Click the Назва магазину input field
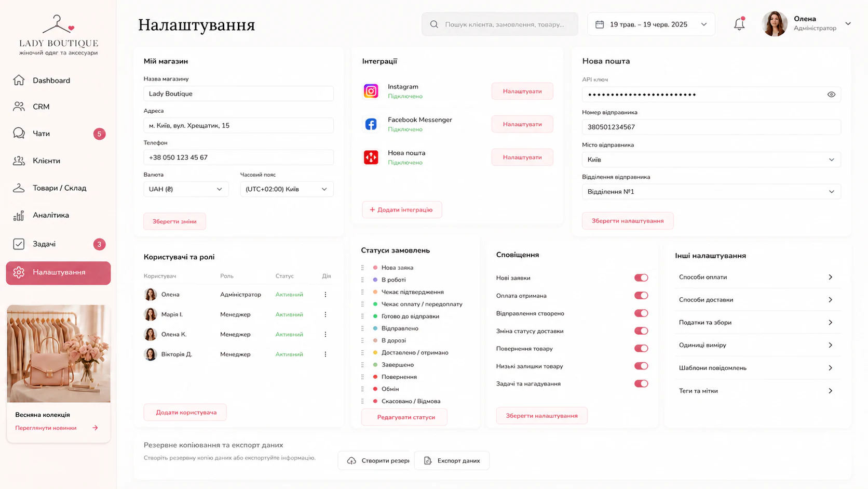The height and width of the screenshot is (489, 868). (x=238, y=94)
